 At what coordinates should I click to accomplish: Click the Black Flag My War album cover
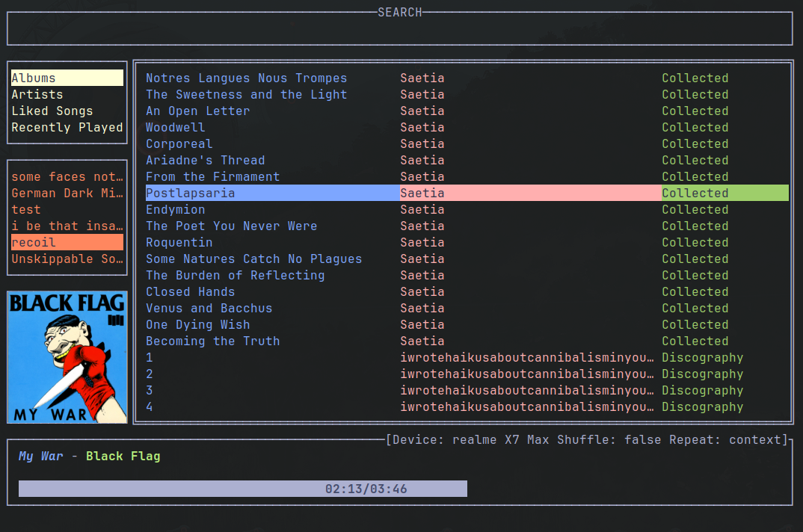tap(67, 357)
